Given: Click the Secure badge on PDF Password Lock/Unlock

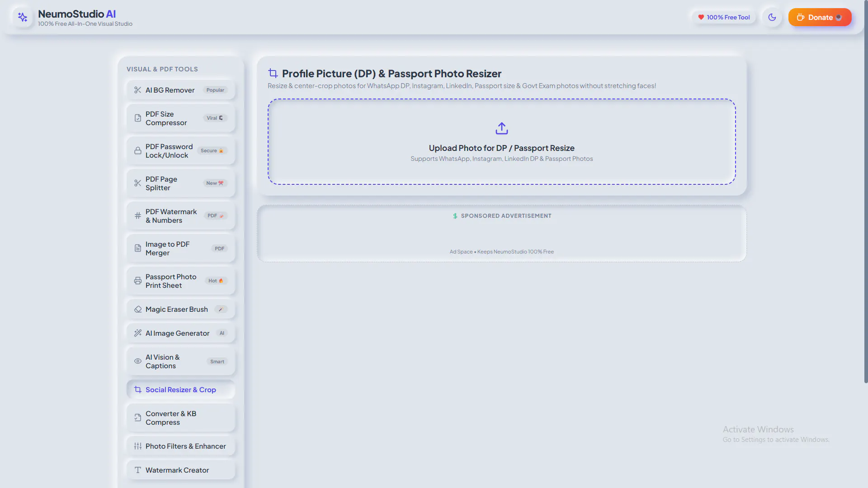Looking at the screenshot, I should click(x=212, y=150).
